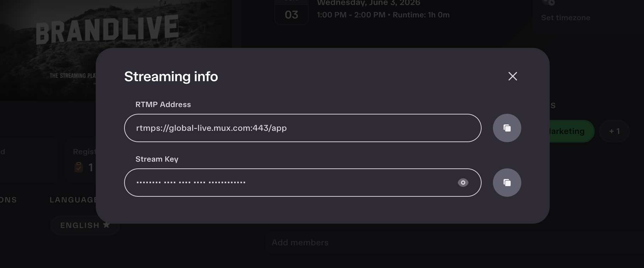
Task: Expand the +1 additional tags badge
Action: point(614,131)
